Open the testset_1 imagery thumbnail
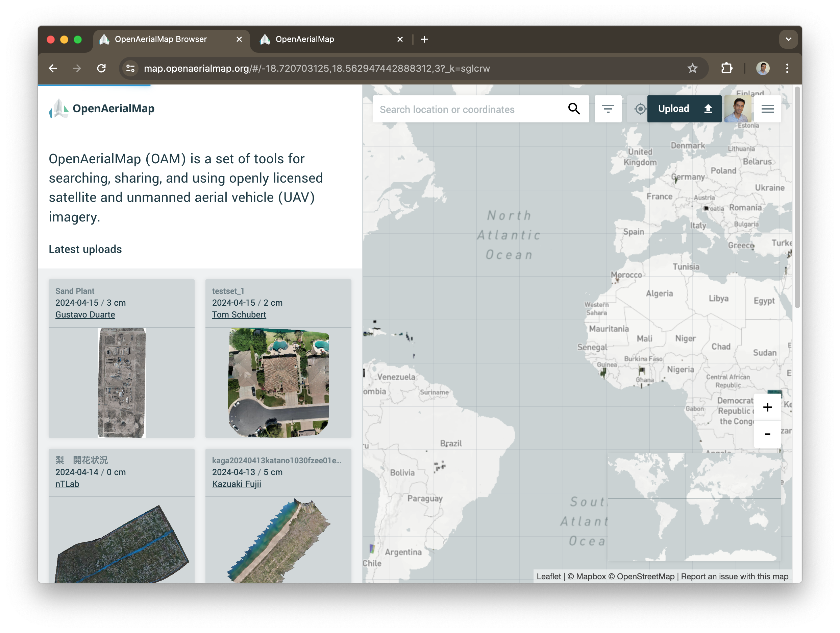This screenshot has width=840, height=633. [278, 383]
